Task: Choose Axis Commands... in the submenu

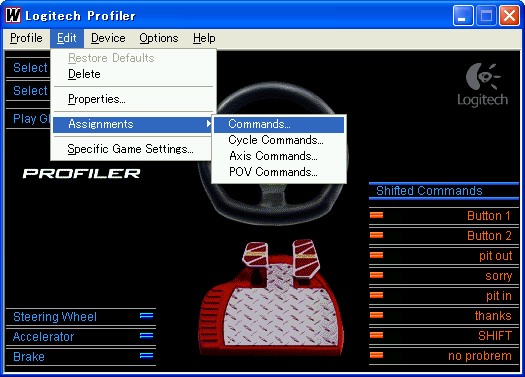Action: 279,156
